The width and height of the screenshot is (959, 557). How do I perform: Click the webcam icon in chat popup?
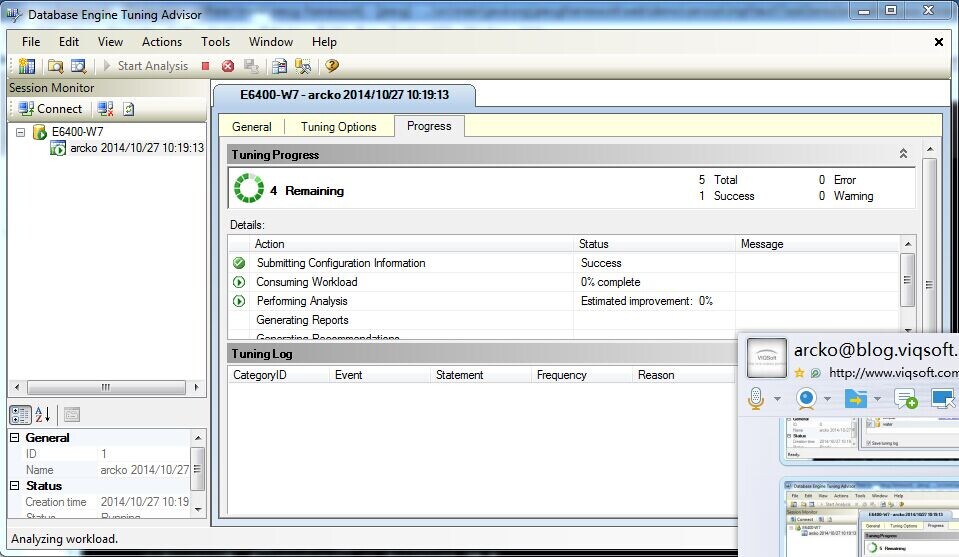coord(807,399)
